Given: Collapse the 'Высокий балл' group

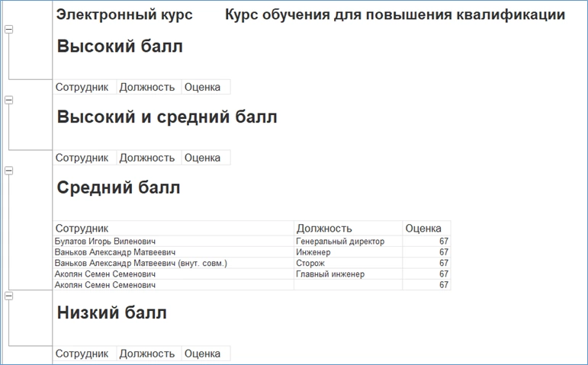Looking at the screenshot, I should coord(9,29).
